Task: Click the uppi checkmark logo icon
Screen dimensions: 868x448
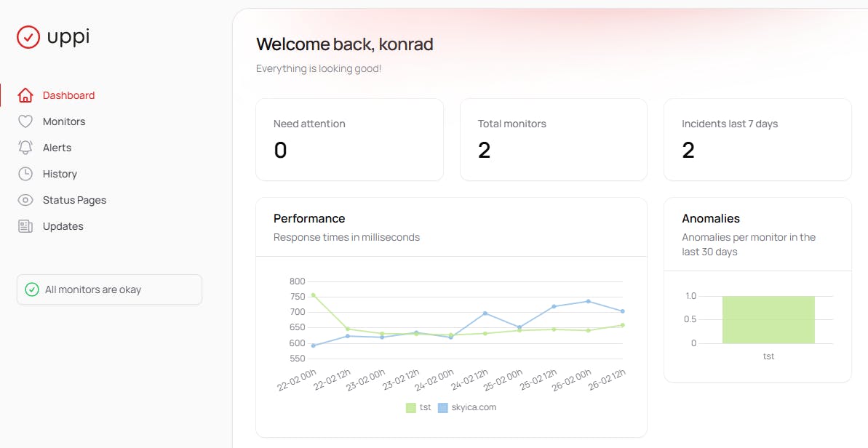Action: point(28,37)
